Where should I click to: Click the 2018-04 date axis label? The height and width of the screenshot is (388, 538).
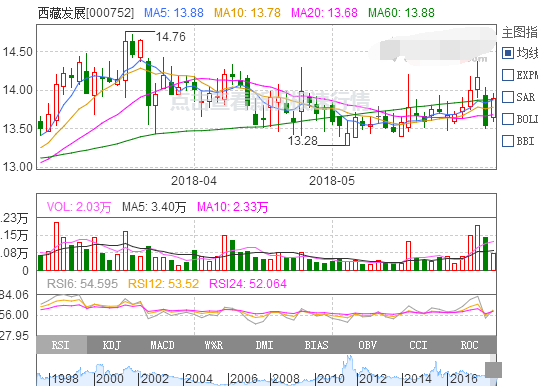(194, 181)
